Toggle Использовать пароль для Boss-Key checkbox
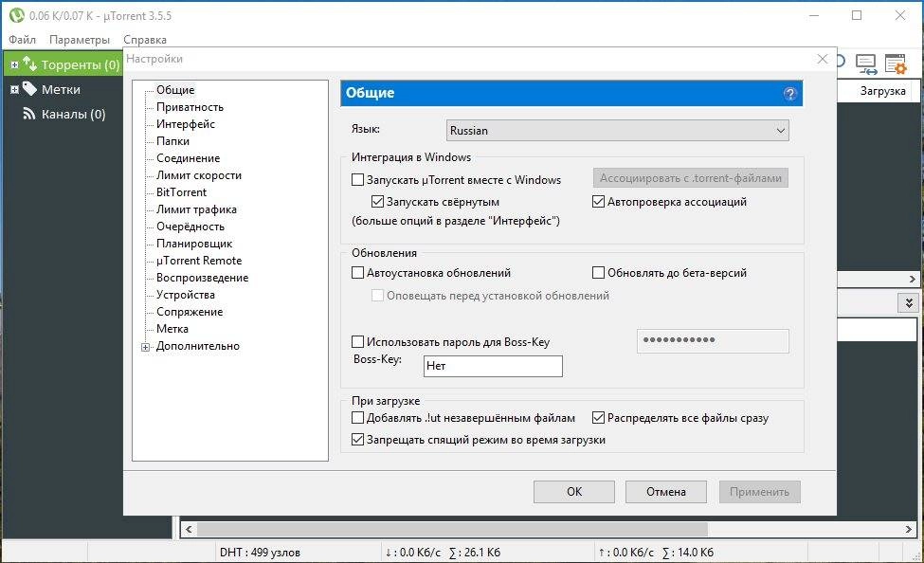Screen dimensions: 924x563 click(357, 341)
